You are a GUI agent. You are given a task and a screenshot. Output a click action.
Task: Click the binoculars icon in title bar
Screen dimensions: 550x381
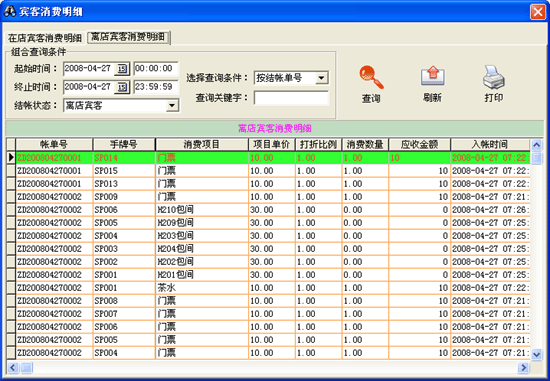9,12
